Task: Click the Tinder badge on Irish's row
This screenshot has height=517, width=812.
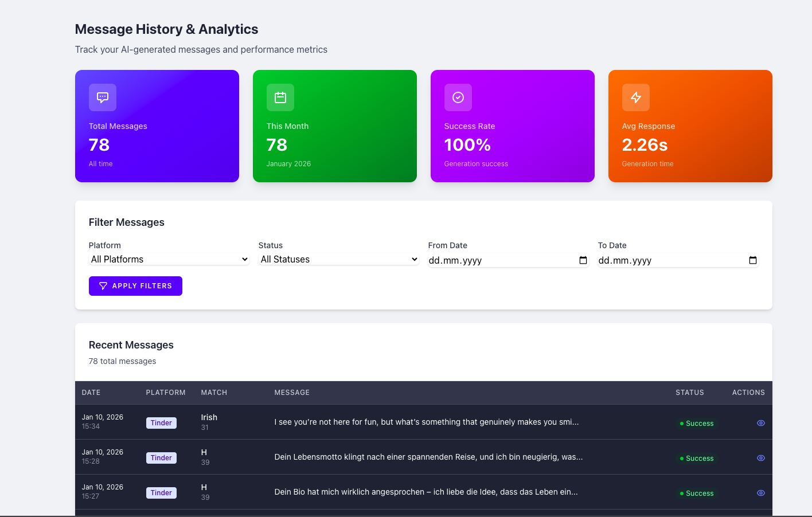Action: [161, 423]
